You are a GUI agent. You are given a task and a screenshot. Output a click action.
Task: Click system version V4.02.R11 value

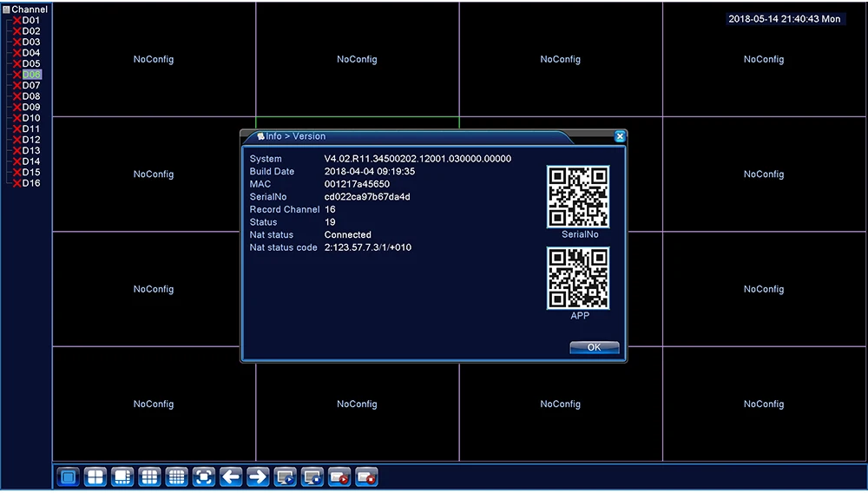click(x=418, y=159)
